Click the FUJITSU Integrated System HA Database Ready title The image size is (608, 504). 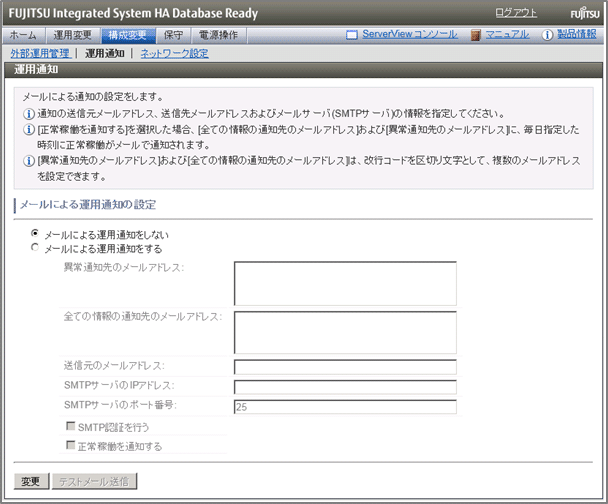click(x=133, y=14)
